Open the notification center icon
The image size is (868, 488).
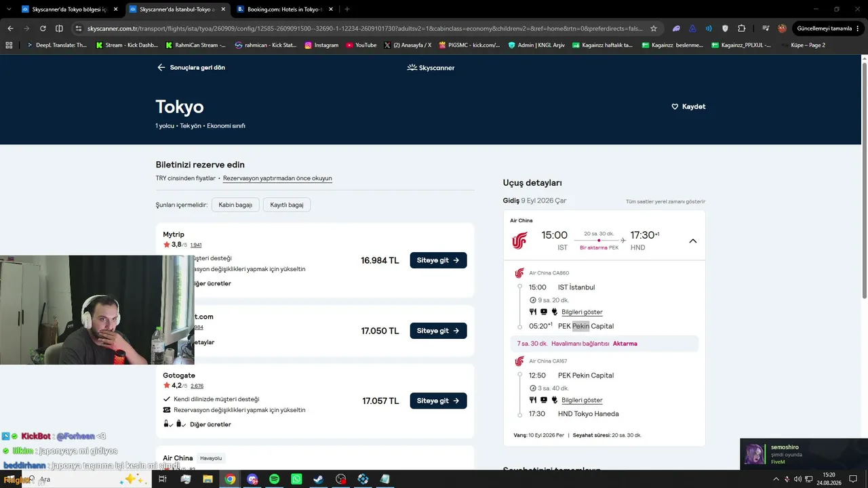click(853, 479)
